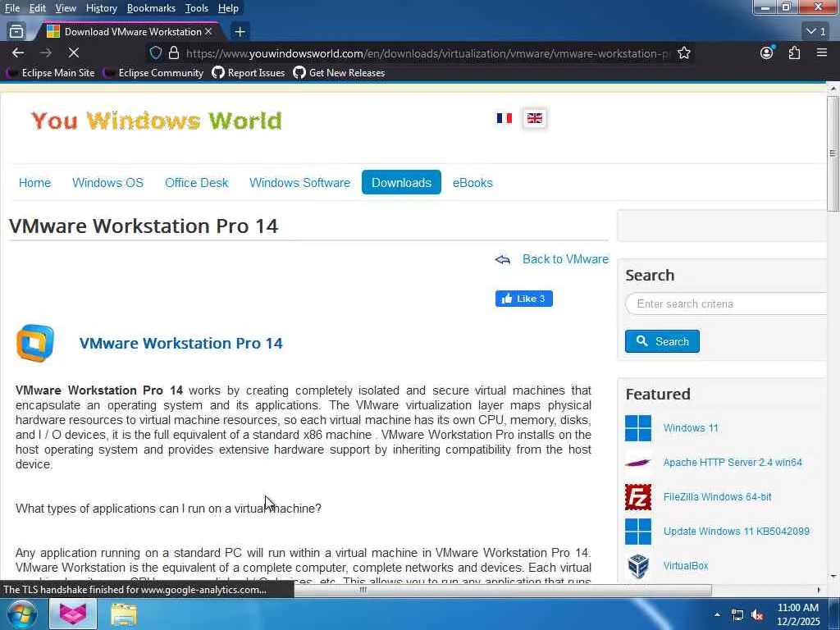This screenshot has height=630, width=840.
Task: Open the Tools menu
Action: pyautogui.click(x=197, y=8)
